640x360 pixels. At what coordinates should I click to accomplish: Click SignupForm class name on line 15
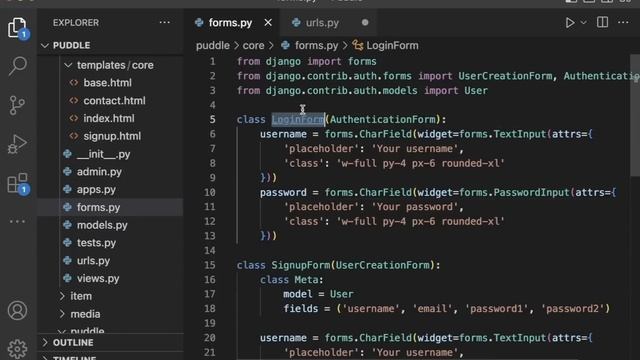tap(301, 265)
